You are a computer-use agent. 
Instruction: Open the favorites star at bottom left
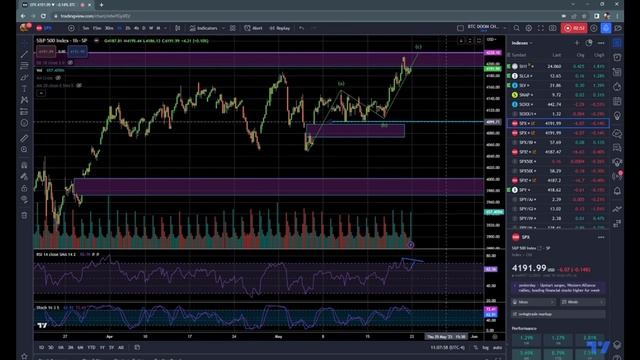pos(24,356)
